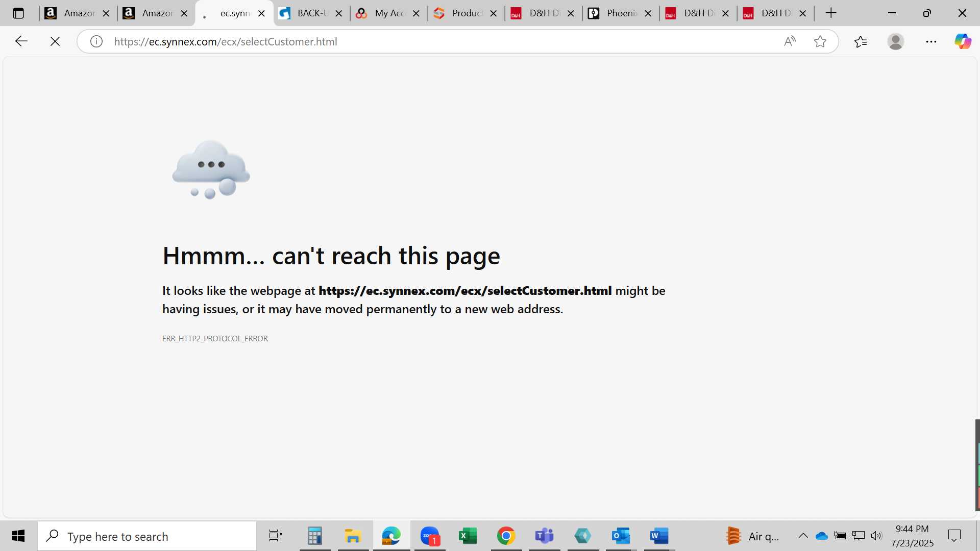Viewport: 980px width, 551px height.
Task: Open Google Chrome from taskbar
Action: click(x=506, y=536)
